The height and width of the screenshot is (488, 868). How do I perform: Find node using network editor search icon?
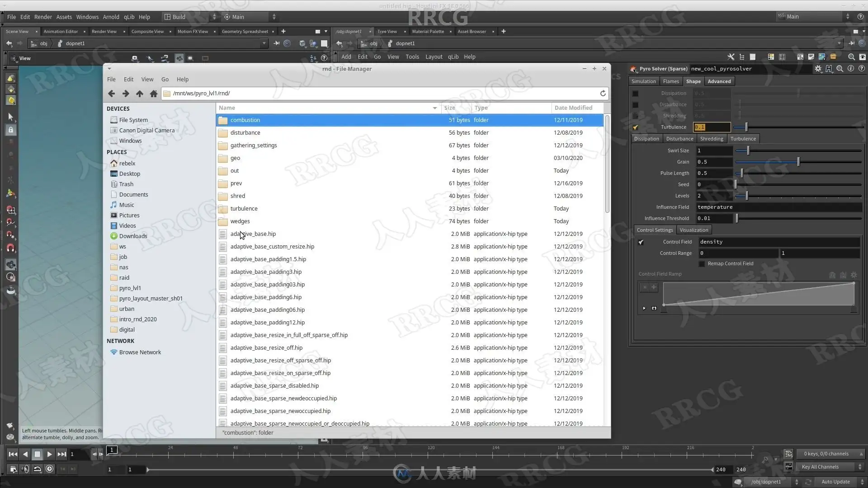point(851,57)
